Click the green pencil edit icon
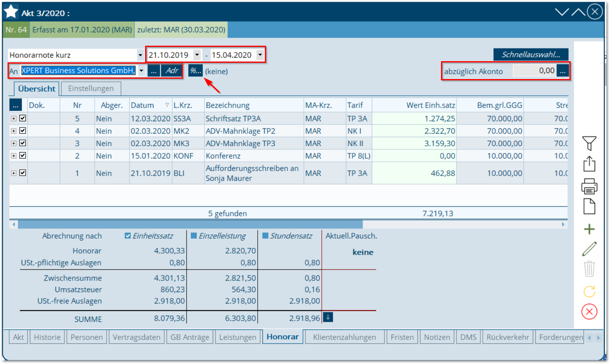 pyautogui.click(x=589, y=249)
